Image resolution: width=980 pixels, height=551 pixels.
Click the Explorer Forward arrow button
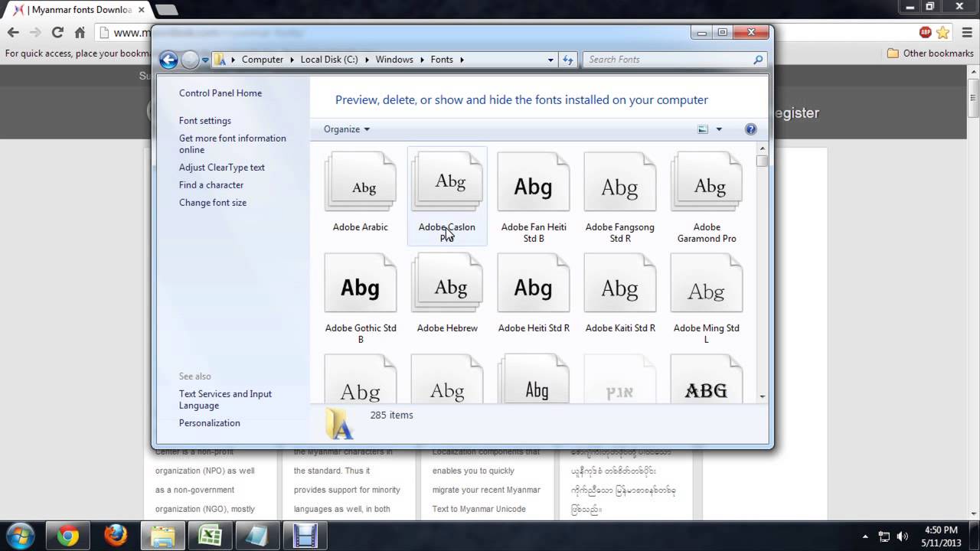point(190,60)
